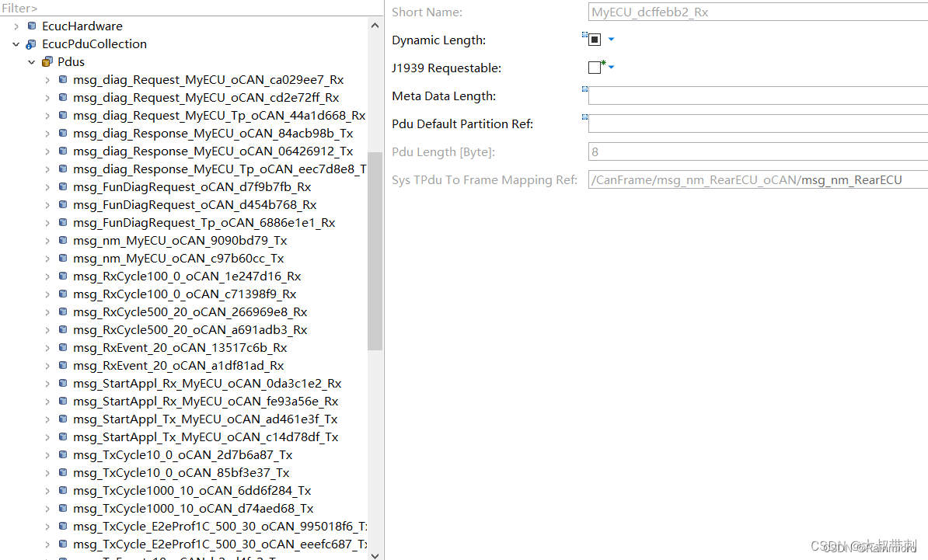Click Pdu Default Partition Ref field
This screenshot has height=560, width=928.
[758, 123]
